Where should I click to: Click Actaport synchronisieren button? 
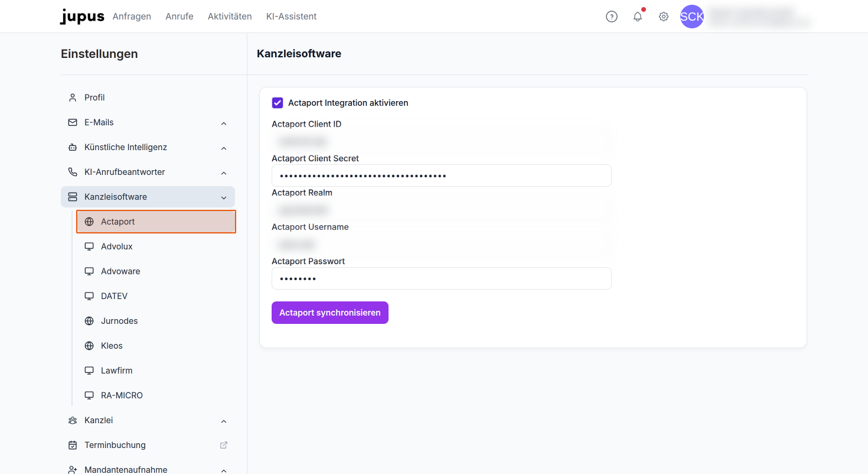[330, 313]
